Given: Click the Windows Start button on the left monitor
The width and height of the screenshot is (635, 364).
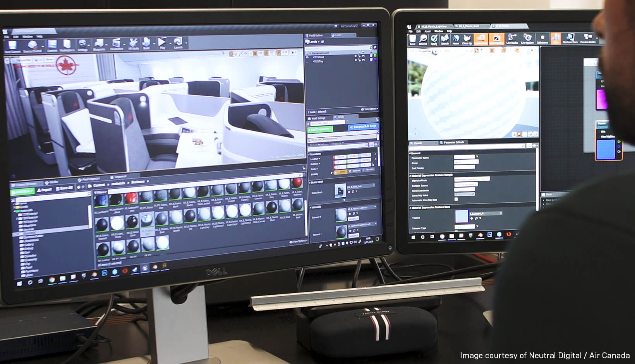Looking at the screenshot, I should [x=19, y=284].
